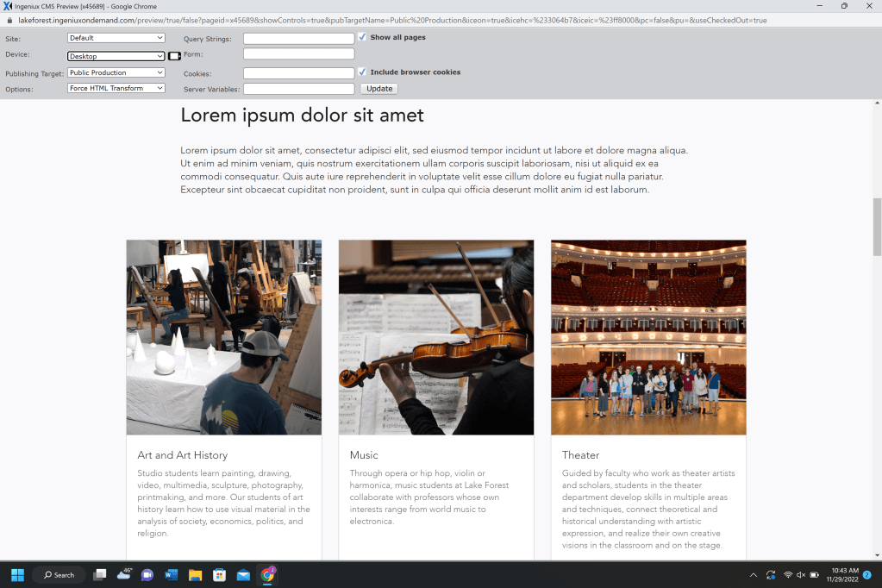Expand the Site dropdown
Screen dimensions: 882x588
tap(116, 38)
